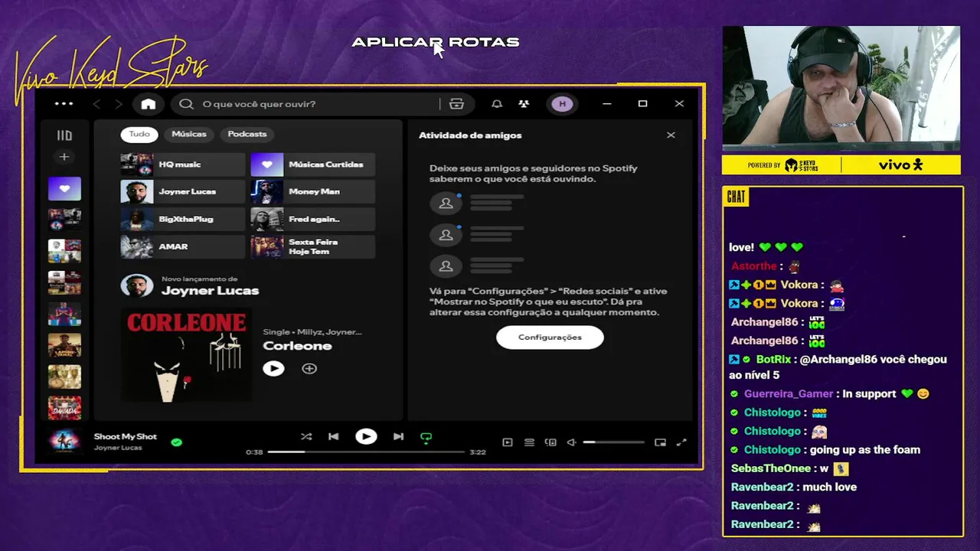Select the 'Tudo' filter chip
Viewport: 980px width, 551px height.
tap(139, 134)
